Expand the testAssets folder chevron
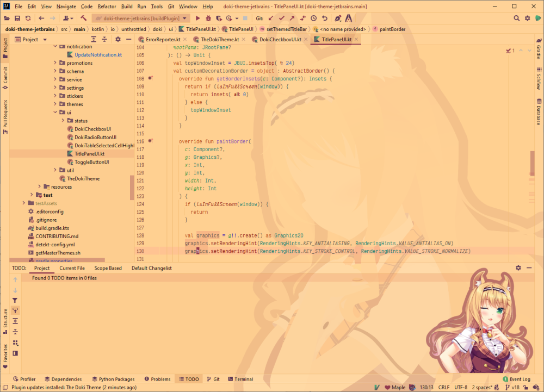Viewport: 544px width, 392px height. click(23, 203)
